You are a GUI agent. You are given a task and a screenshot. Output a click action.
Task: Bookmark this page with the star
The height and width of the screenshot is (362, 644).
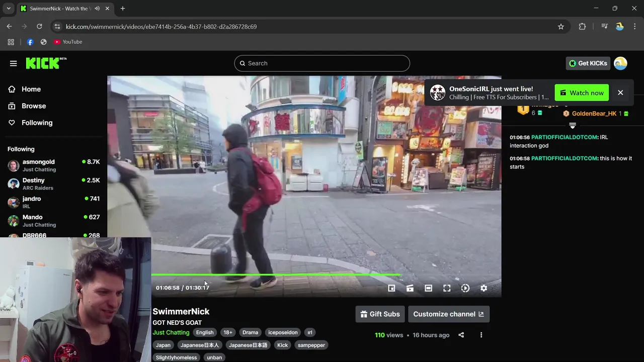(x=561, y=27)
